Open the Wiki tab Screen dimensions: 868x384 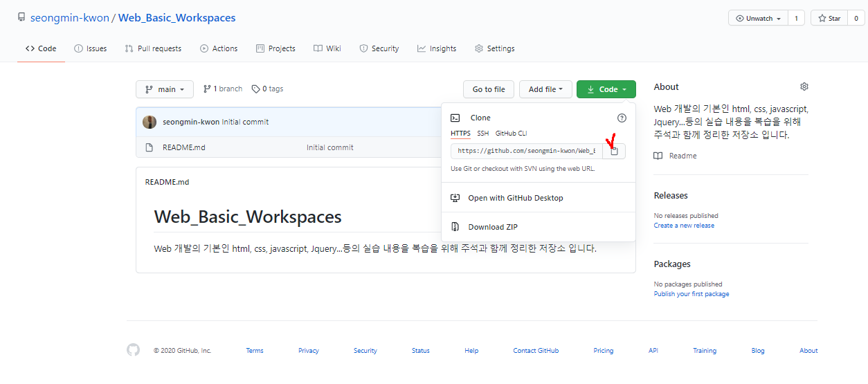[327, 48]
